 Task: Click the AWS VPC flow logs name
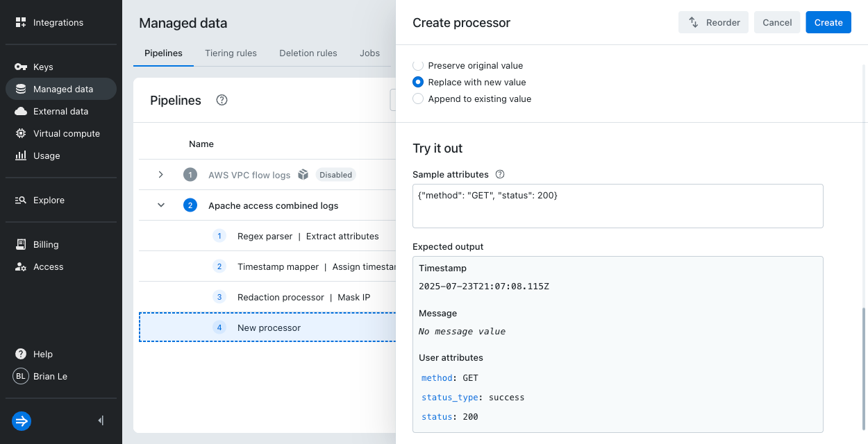(249, 175)
